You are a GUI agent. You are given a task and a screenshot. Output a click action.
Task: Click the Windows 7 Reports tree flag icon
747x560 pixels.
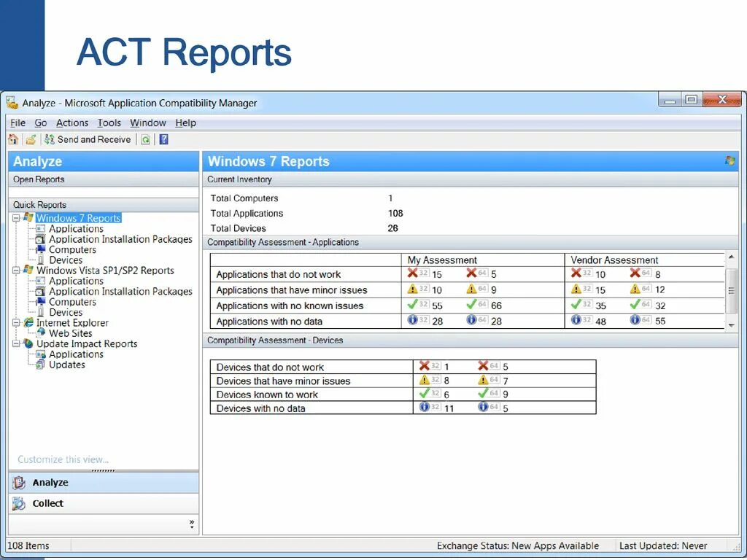(x=28, y=217)
